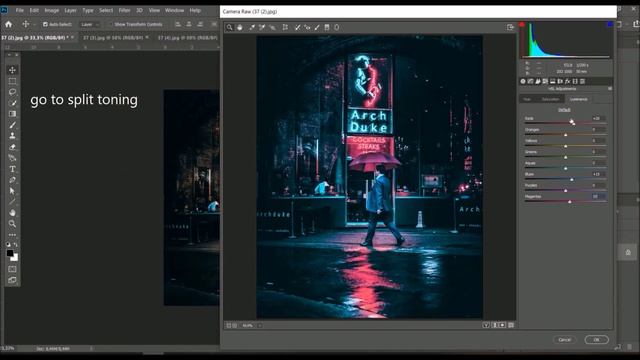Click the Default link in HSL panel
This screenshot has width=640, height=360.
[564, 110]
